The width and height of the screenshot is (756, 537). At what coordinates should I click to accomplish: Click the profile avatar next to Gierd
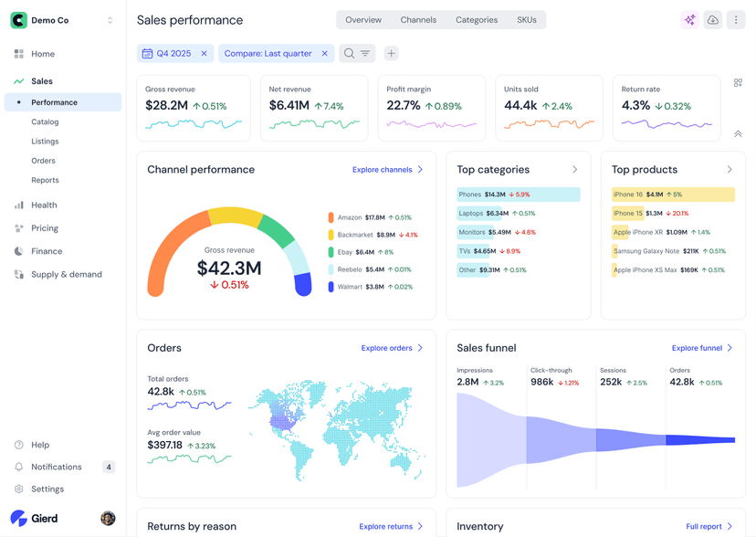(x=108, y=518)
